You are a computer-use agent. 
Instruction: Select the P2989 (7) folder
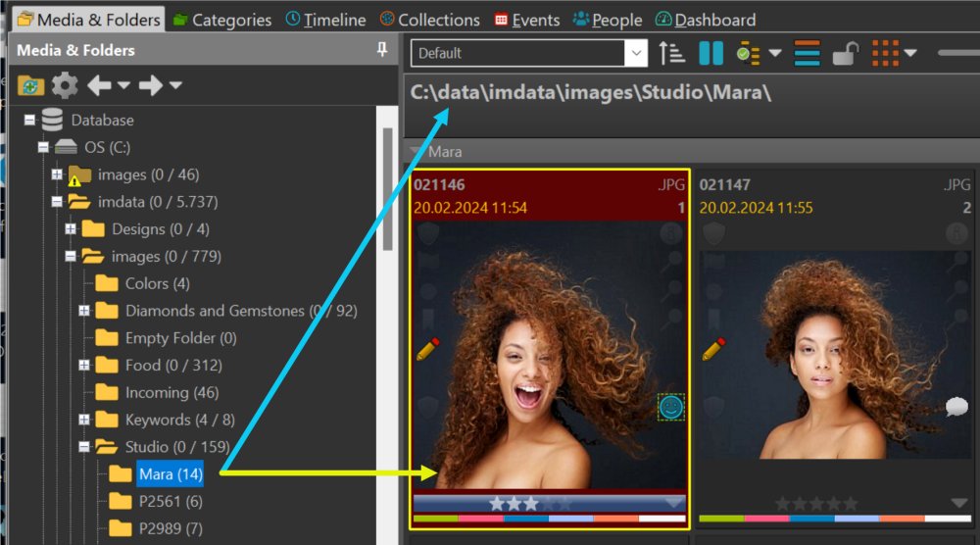click(x=171, y=528)
